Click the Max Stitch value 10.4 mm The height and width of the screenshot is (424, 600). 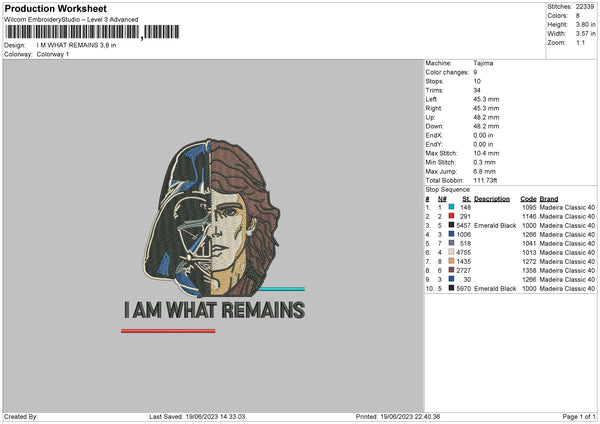(x=486, y=153)
